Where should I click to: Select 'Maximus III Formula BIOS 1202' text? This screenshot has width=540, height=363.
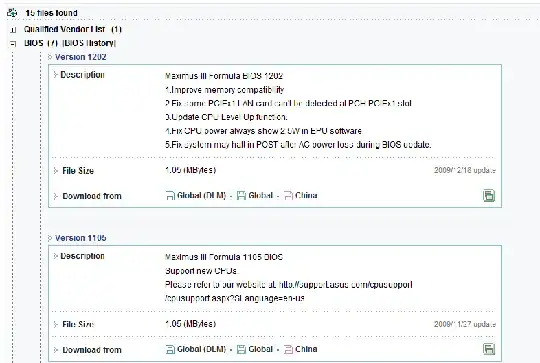[224, 76]
